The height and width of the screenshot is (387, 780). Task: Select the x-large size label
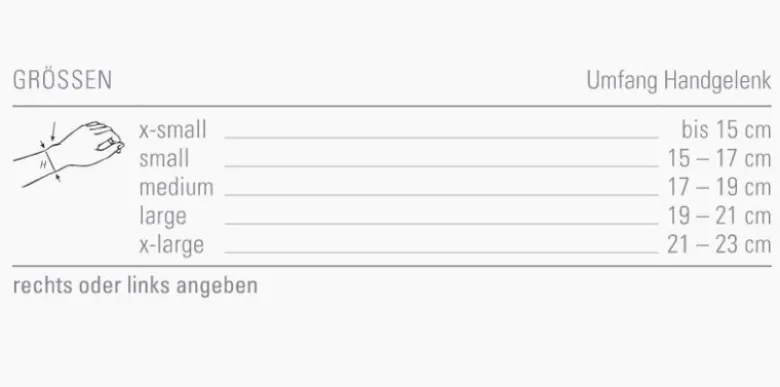pyautogui.click(x=172, y=245)
